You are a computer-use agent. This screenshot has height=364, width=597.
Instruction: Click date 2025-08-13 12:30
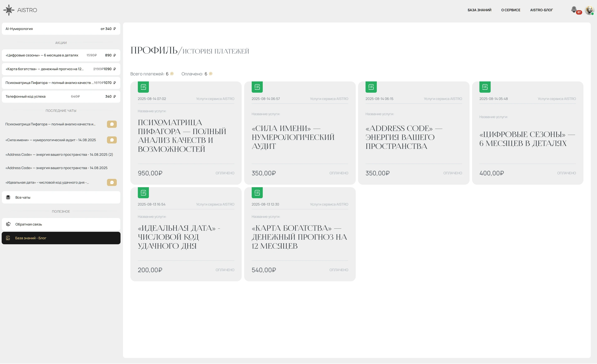pos(265,204)
